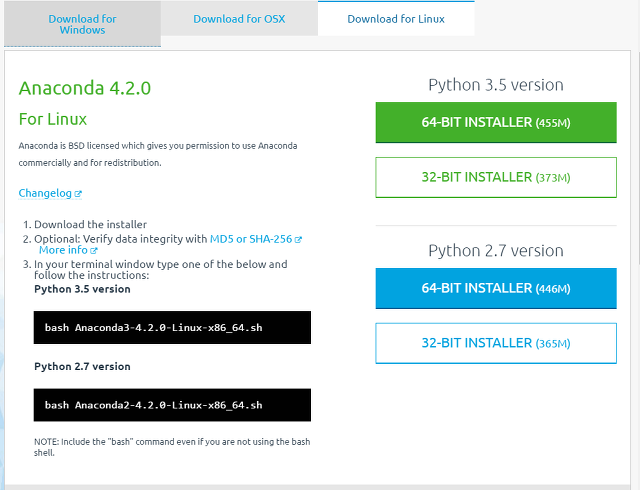Follow the More info link
The width and height of the screenshot is (640, 490).
point(63,250)
